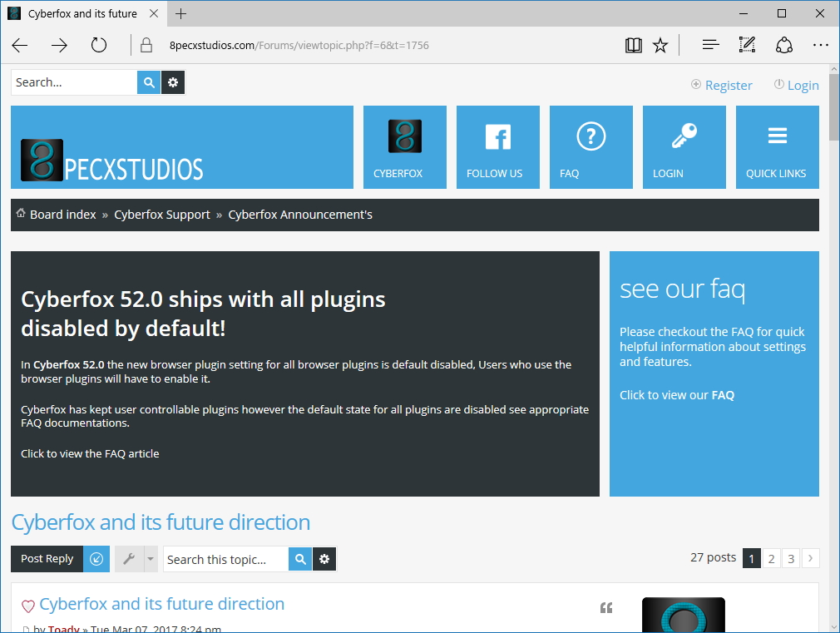Click the reply arrow icon beside Post Reply
840x633 pixels.
(x=96, y=559)
